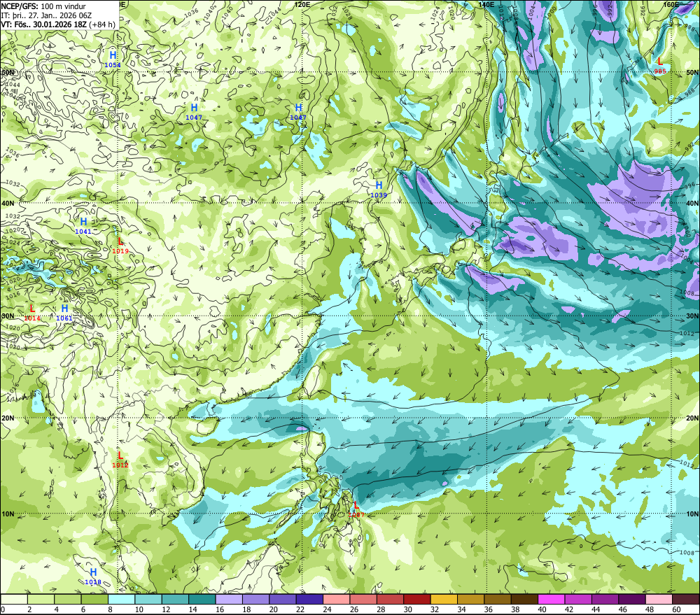Select the red L above the 1007 label
Screen dimensions: 700x615
point(356,505)
